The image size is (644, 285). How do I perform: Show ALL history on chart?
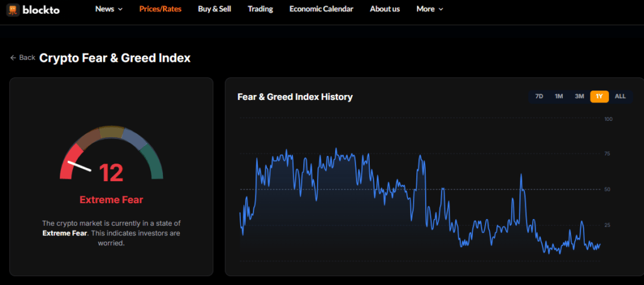(620, 96)
